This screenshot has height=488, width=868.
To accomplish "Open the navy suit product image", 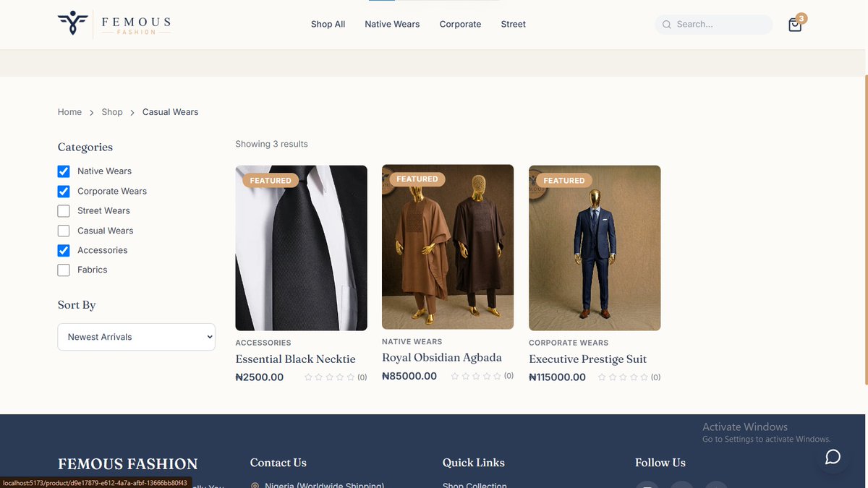I will (x=595, y=248).
